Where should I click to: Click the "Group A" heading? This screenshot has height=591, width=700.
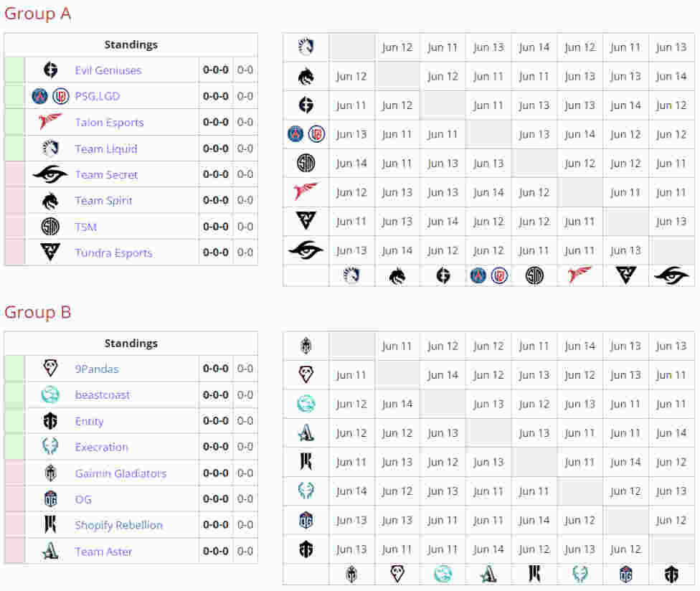tap(38, 14)
